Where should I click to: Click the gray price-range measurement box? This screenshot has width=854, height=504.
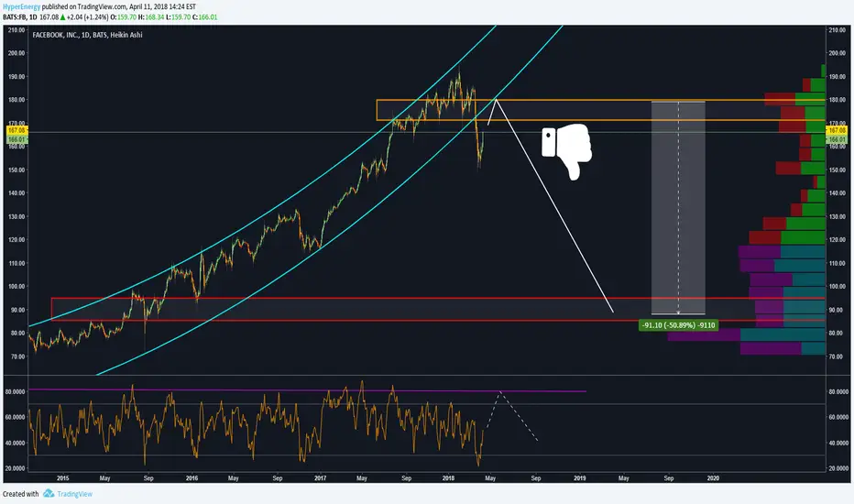click(x=678, y=208)
